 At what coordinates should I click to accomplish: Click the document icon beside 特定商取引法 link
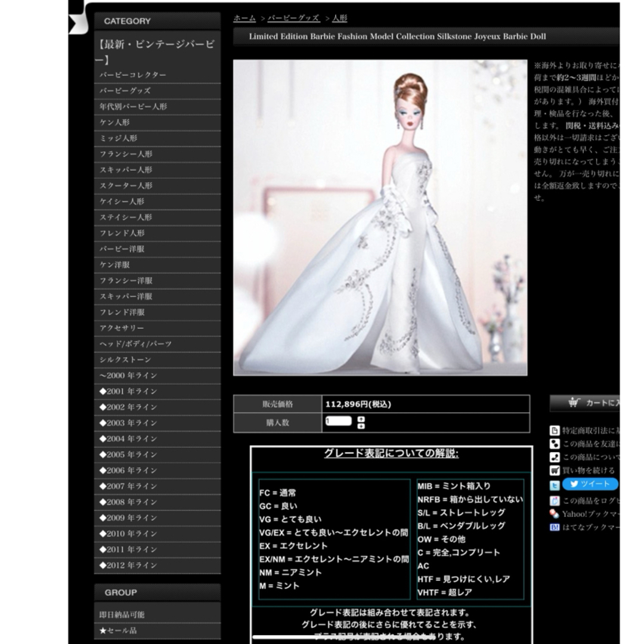(555, 431)
